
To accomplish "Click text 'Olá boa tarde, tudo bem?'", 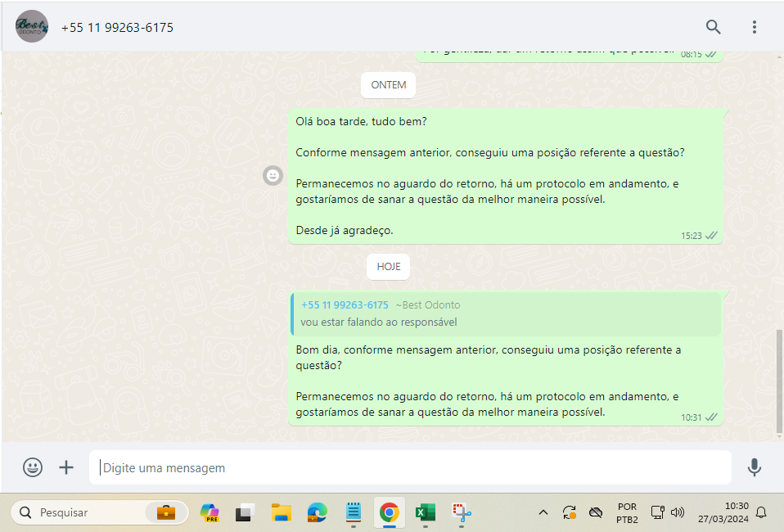I will point(361,121).
